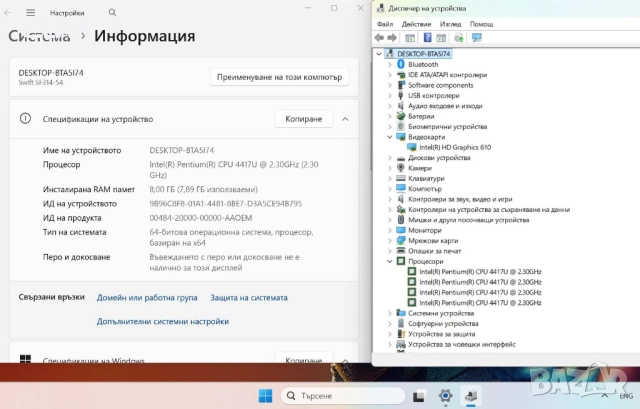This screenshot has width=640, height=409.
Task: Open the Windows Start button on taskbar
Action: coord(265,396)
